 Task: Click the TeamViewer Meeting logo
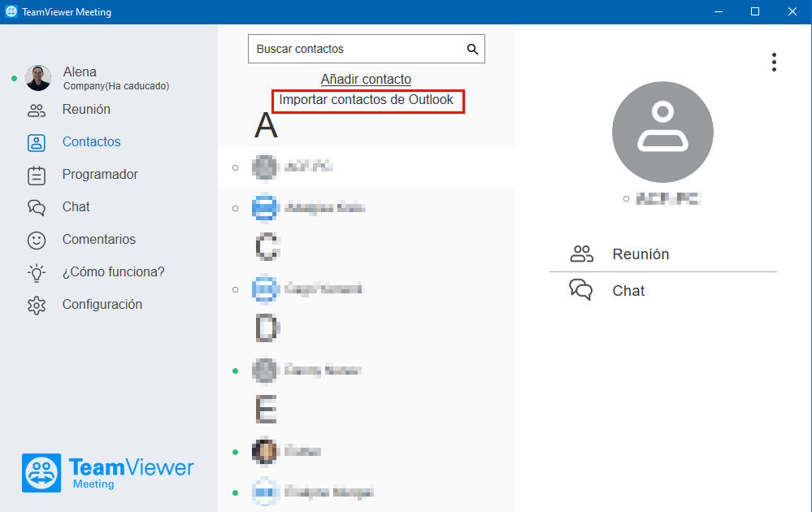click(x=108, y=473)
